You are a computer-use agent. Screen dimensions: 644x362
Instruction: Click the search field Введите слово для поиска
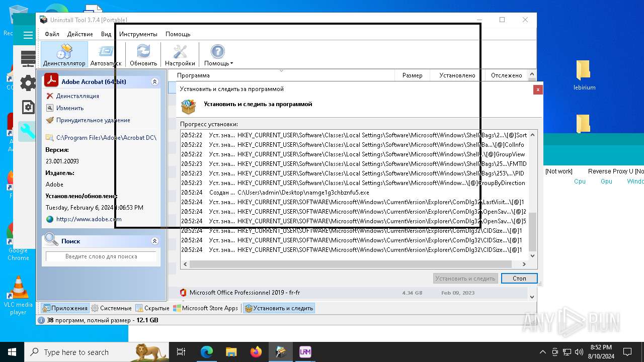click(x=101, y=256)
